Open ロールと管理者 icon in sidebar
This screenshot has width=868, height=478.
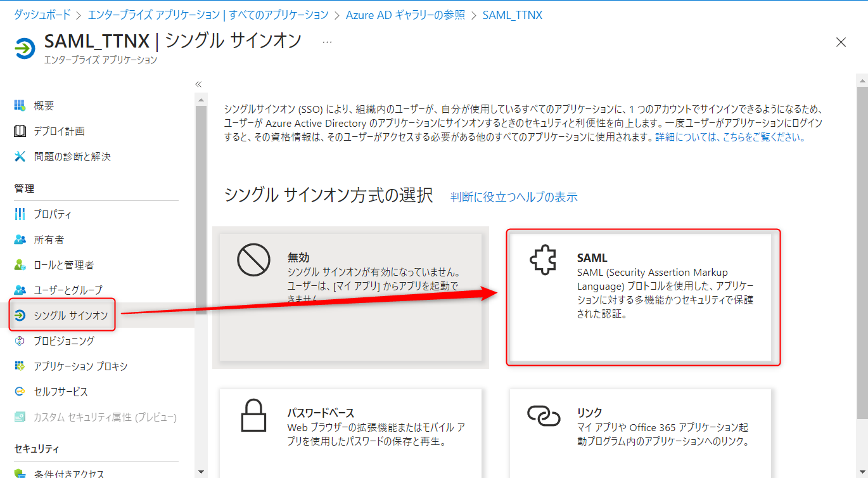(20, 265)
